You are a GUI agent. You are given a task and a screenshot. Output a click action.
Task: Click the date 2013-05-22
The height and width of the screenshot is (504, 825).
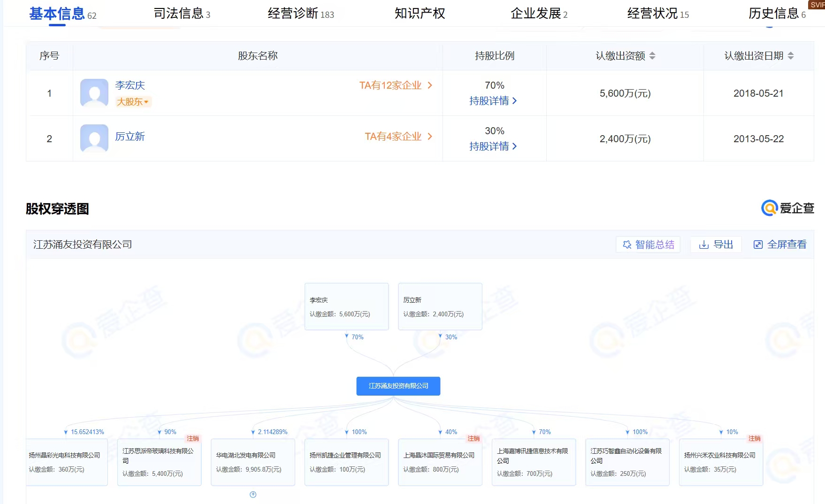coord(758,139)
